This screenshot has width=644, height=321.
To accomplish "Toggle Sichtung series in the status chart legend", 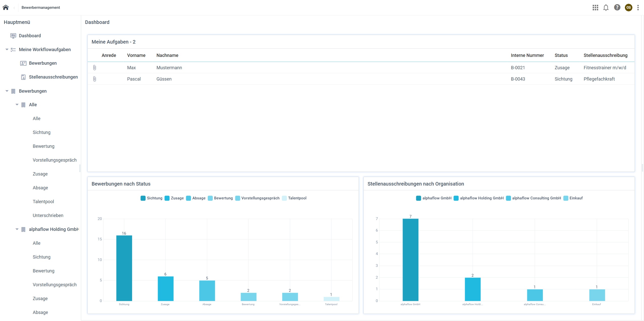I will tap(151, 198).
